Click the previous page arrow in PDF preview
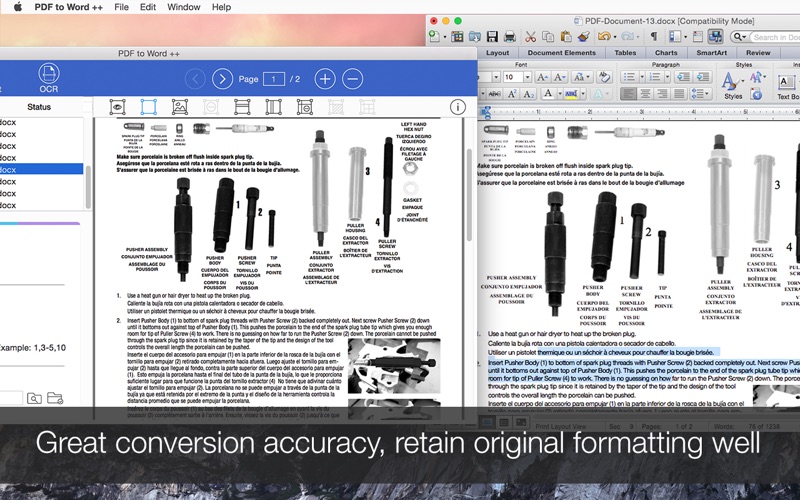The height and width of the screenshot is (500, 800). tap(195, 79)
